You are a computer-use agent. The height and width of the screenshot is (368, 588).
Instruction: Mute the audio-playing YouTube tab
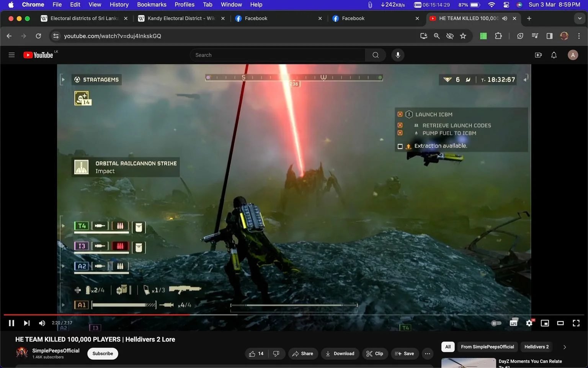[505, 18]
